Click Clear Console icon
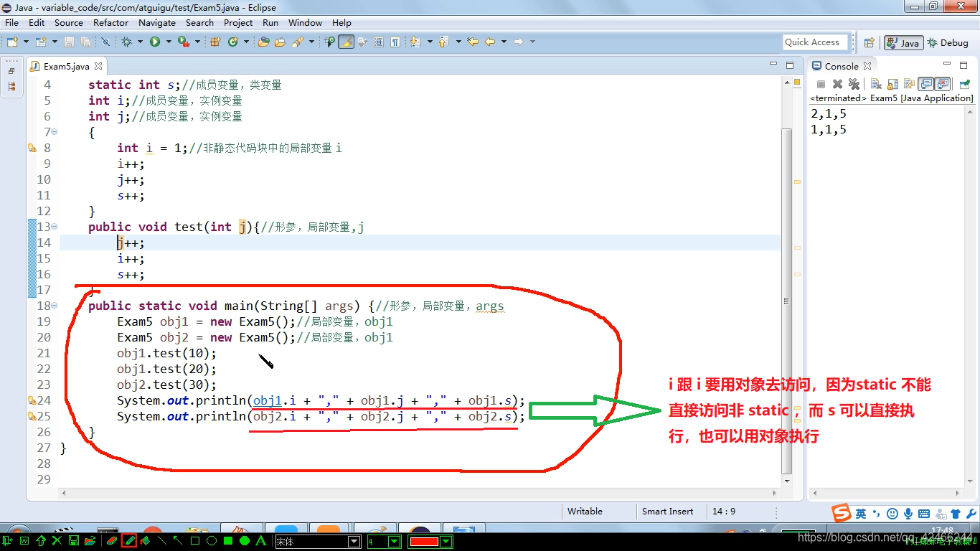Image resolution: width=980 pixels, height=551 pixels. click(x=877, y=85)
